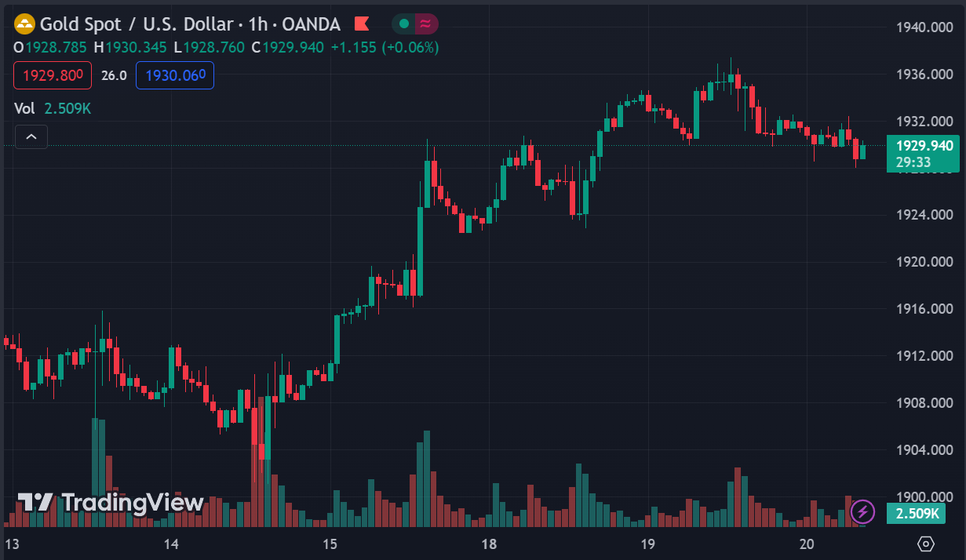
Task: Click the date label 18 on the time axis
Action: coord(489,544)
